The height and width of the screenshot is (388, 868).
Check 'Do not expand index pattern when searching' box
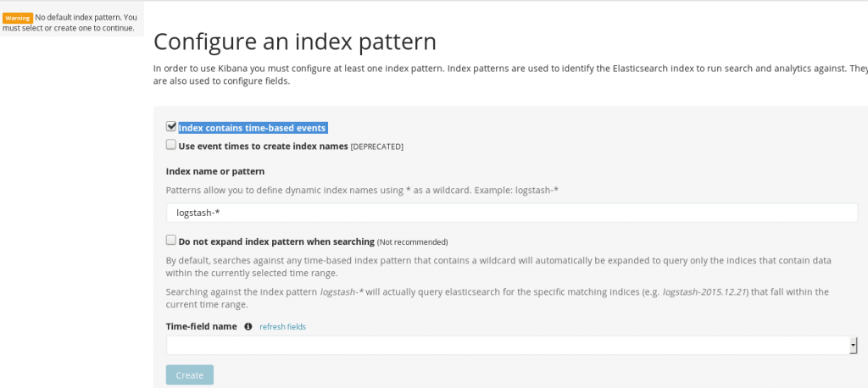coord(171,241)
